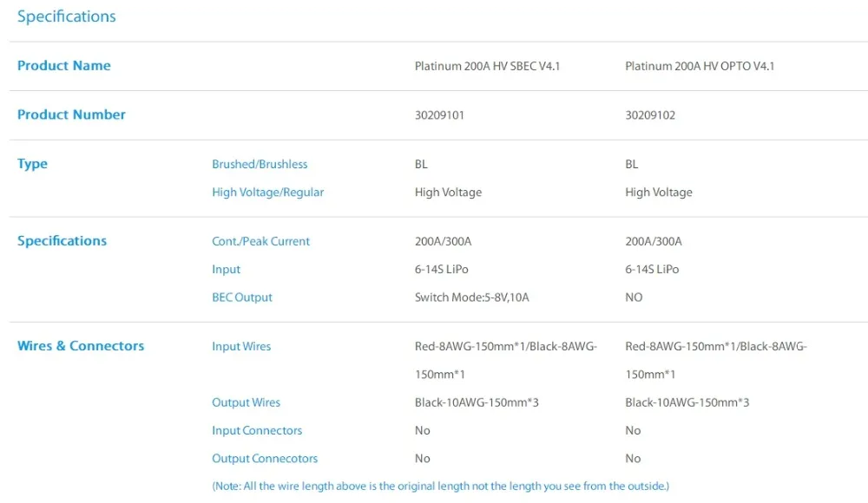This screenshot has height=503, width=868.
Task: Click the "High Voltage/Regular" attribute label
Action: (x=268, y=192)
